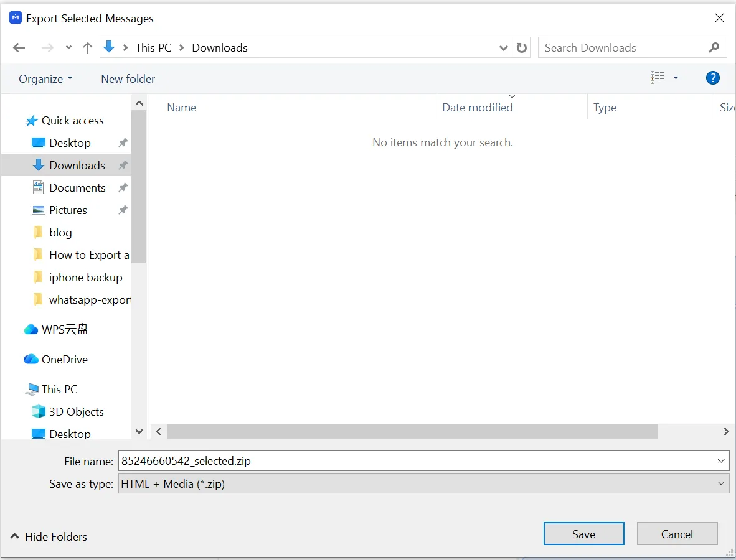Sort files by the Name column
Image resolution: width=736 pixels, height=560 pixels.
(x=182, y=108)
